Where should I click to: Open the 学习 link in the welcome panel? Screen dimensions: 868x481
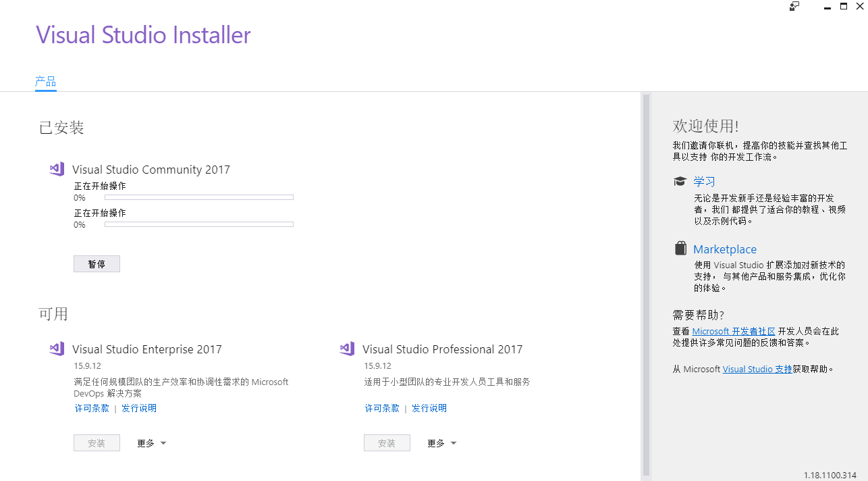[x=704, y=181]
